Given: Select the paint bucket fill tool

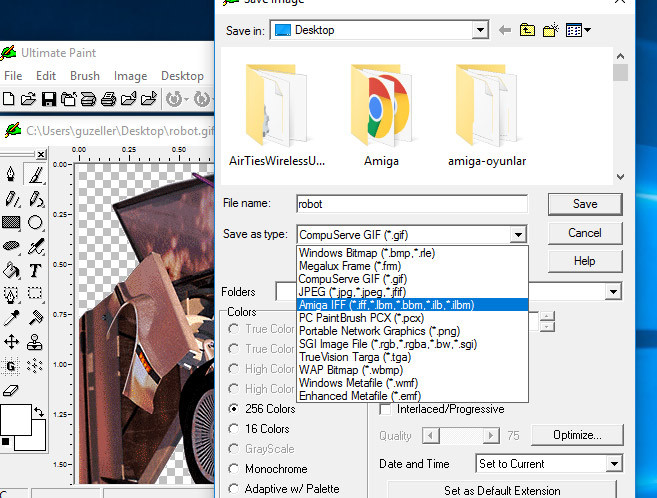Looking at the screenshot, I should pos(11,271).
